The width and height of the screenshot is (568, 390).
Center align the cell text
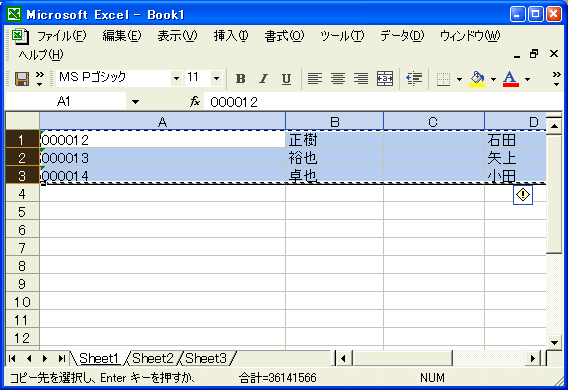click(338, 79)
